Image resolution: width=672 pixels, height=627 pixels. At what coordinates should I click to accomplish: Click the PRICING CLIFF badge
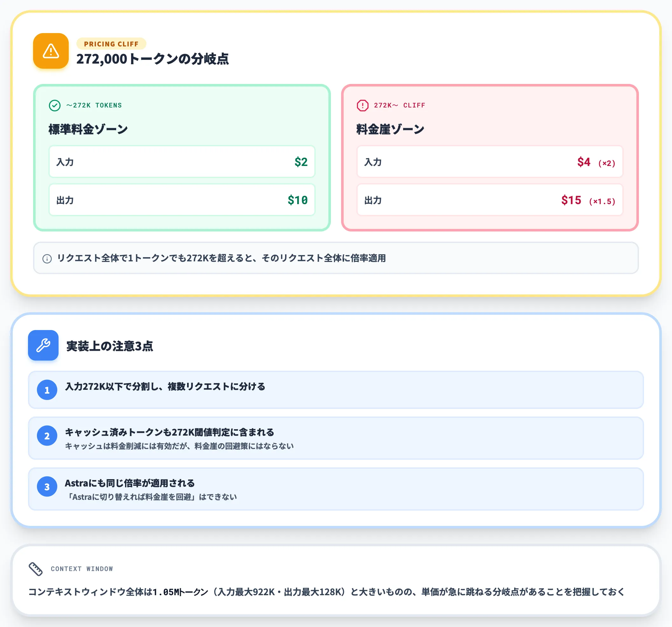111,44
